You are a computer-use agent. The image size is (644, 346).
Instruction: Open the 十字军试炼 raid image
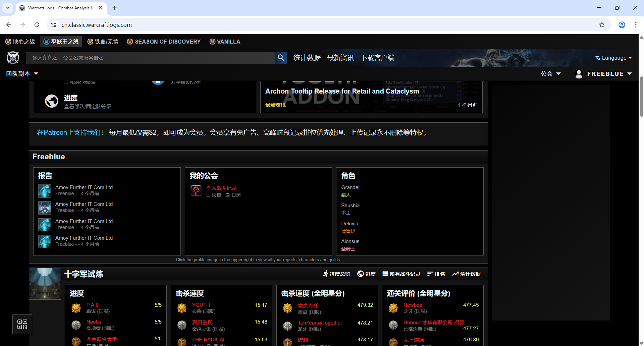click(45, 284)
